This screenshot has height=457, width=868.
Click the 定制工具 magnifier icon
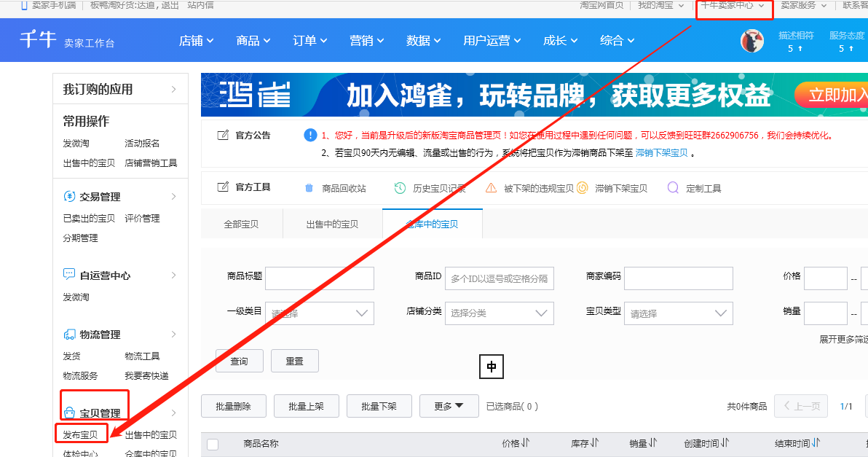point(673,188)
